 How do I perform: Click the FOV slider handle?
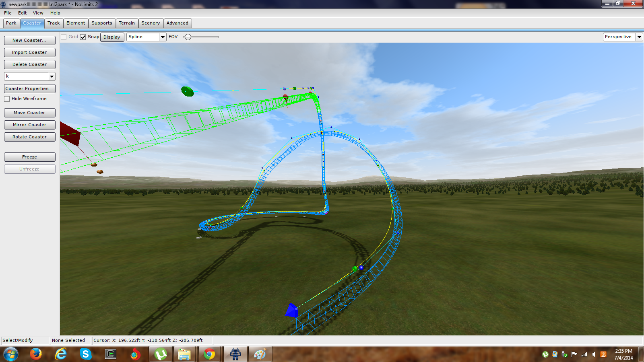click(x=188, y=37)
